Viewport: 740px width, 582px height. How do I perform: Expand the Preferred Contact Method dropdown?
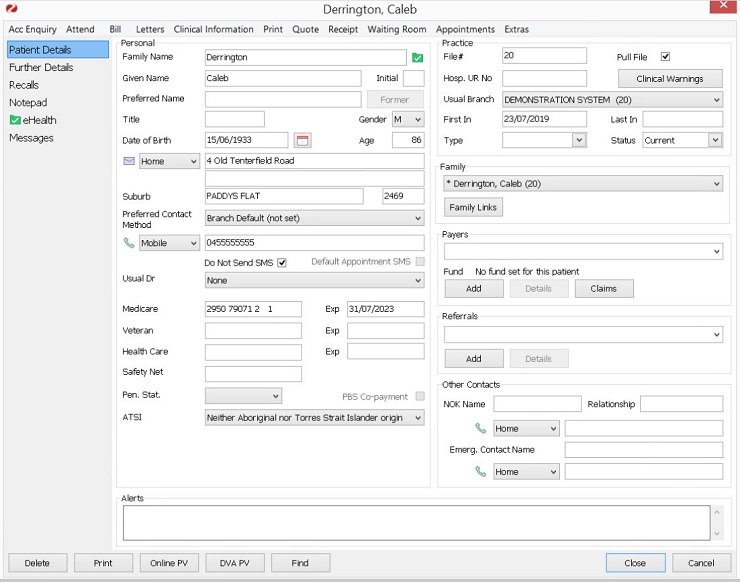[314, 218]
